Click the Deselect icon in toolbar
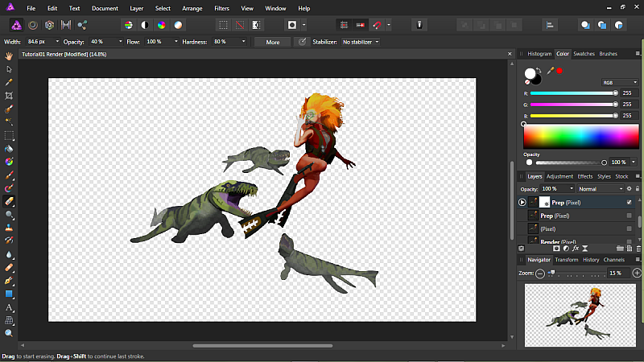 [242, 25]
